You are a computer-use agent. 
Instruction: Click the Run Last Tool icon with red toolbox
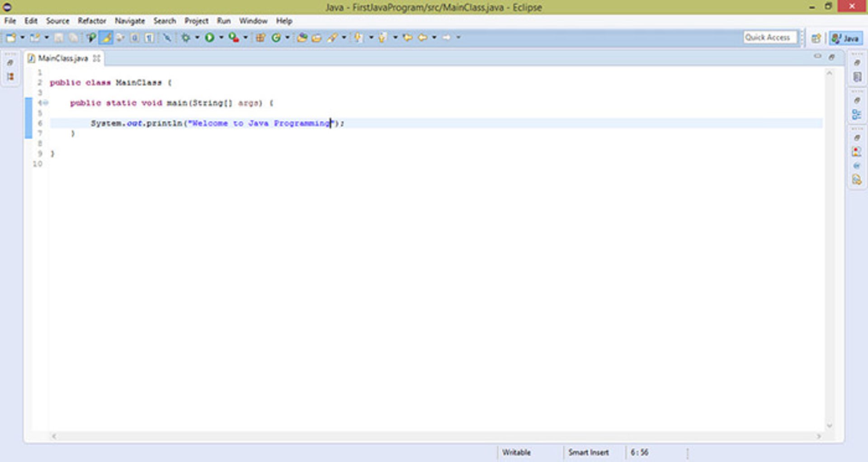[x=234, y=37]
